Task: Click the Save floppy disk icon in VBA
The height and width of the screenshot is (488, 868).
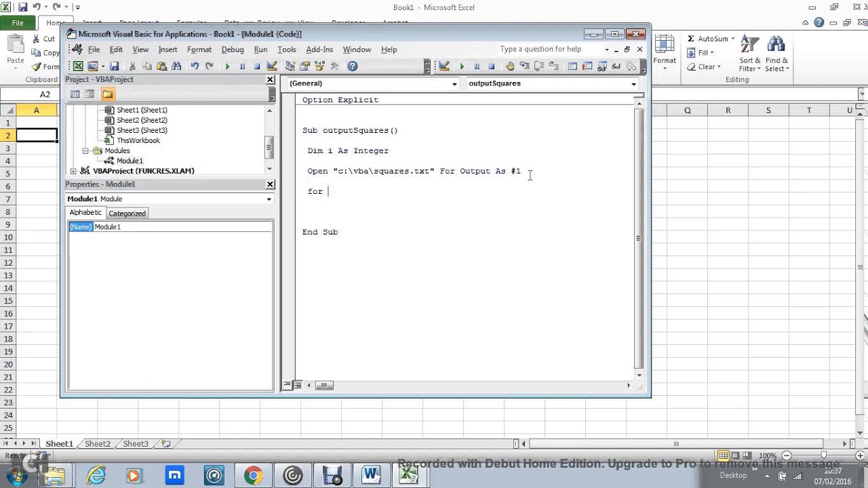Action: (114, 66)
